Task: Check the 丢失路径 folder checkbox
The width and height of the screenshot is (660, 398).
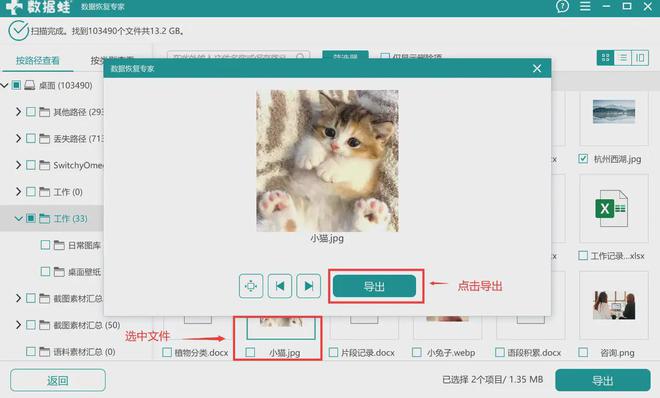Action: 31,138
